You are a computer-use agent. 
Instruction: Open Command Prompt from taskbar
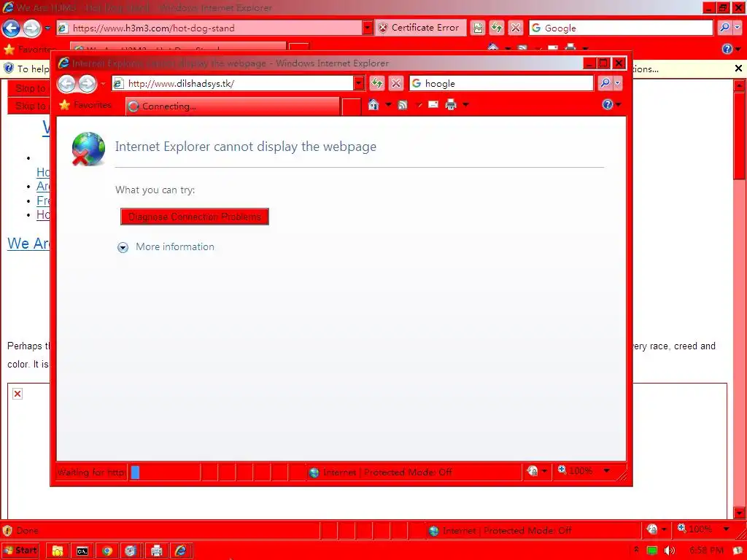click(x=82, y=551)
